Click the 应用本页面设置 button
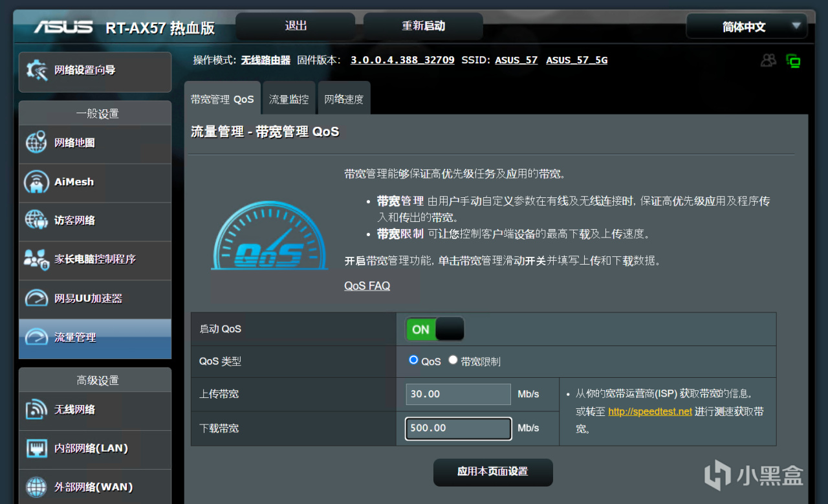Viewport: 828px width, 504px height. [493, 472]
